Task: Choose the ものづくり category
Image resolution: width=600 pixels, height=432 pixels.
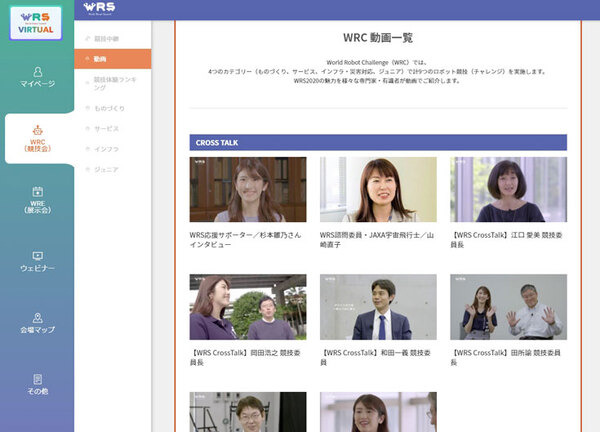Action: (108, 107)
